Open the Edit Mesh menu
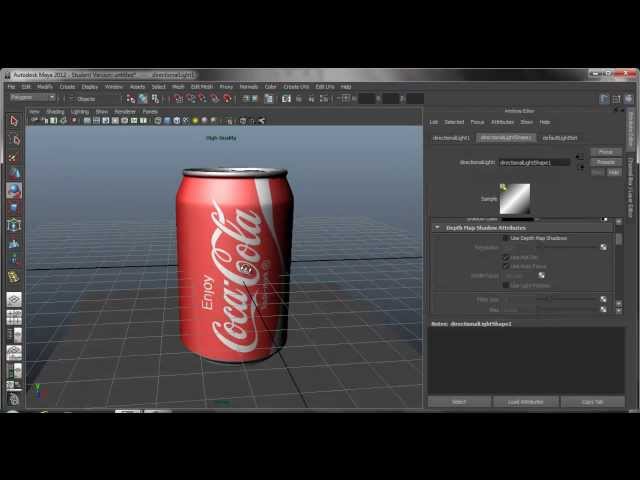This screenshot has height=480, width=640. point(202,87)
